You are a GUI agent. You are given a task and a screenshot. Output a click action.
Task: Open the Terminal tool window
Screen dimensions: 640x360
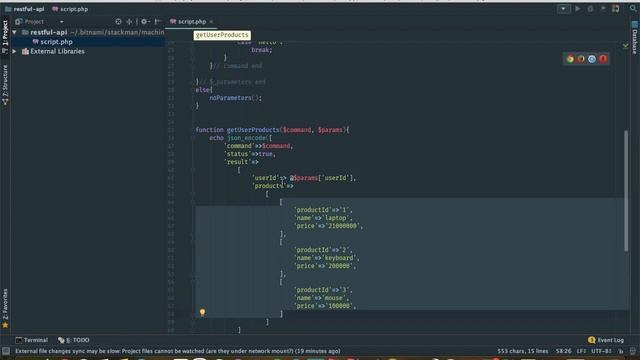click(31, 340)
